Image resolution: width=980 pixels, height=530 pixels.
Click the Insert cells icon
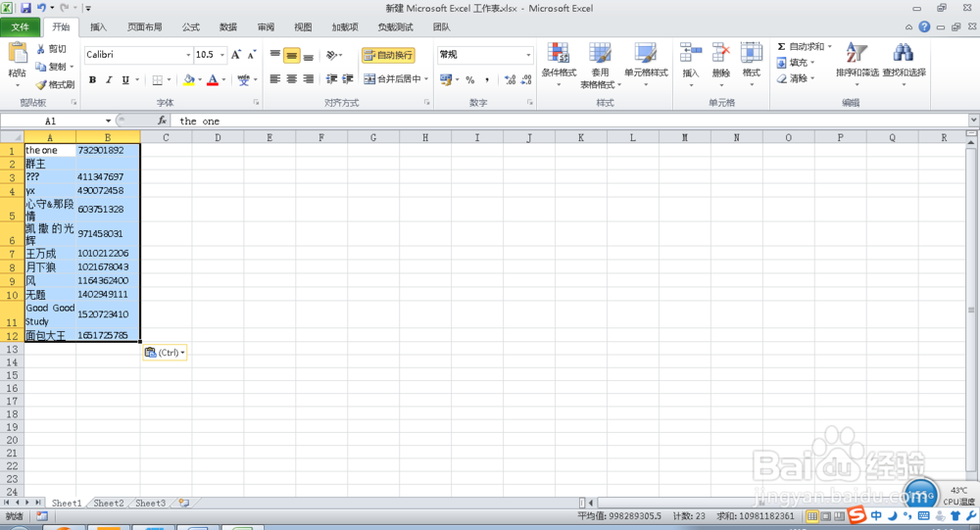[x=691, y=53]
